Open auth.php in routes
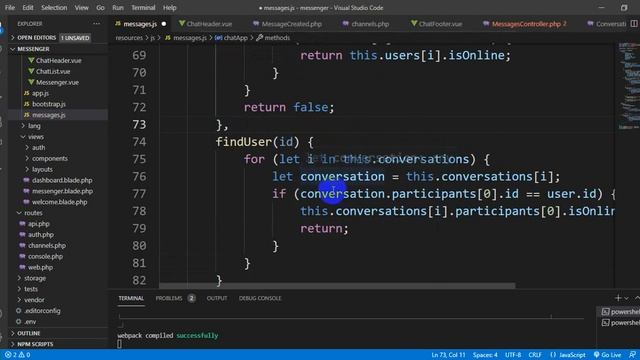Viewport: 640px width, 360px height. click(x=40, y=235)
